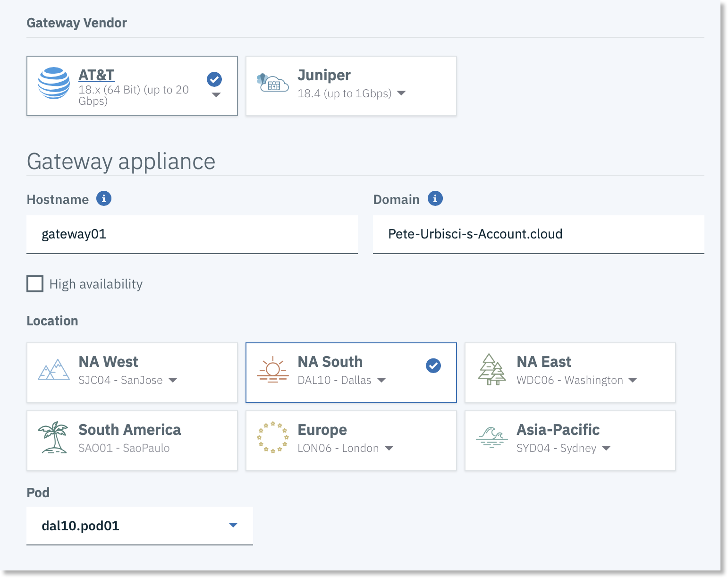Click the Pod section label

tap(38, 493)
